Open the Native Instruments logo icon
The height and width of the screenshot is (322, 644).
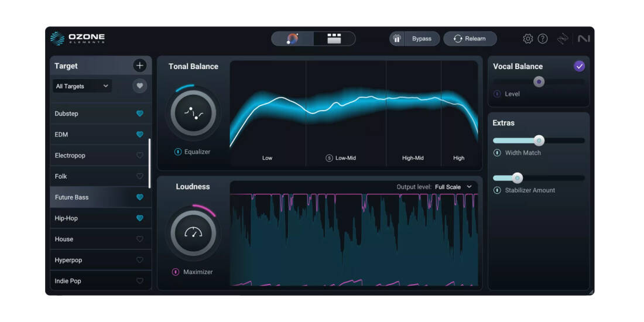coord(583,39)
